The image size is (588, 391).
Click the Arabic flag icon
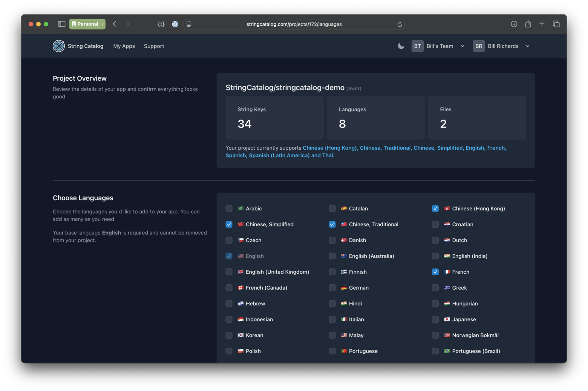(240, 209)
